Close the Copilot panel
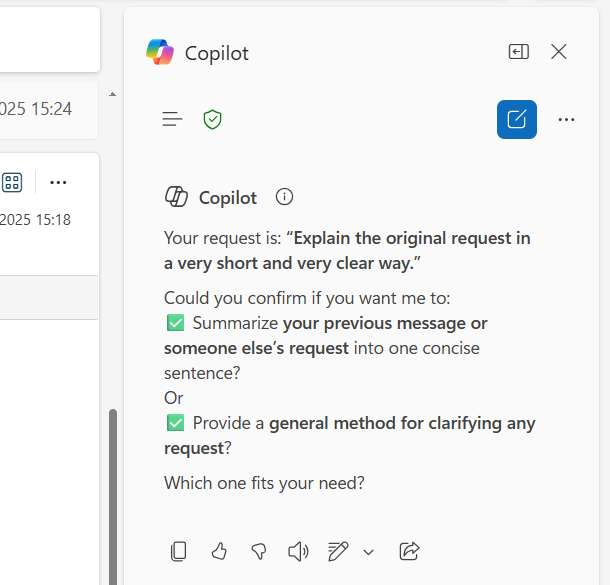 [559, 51]
